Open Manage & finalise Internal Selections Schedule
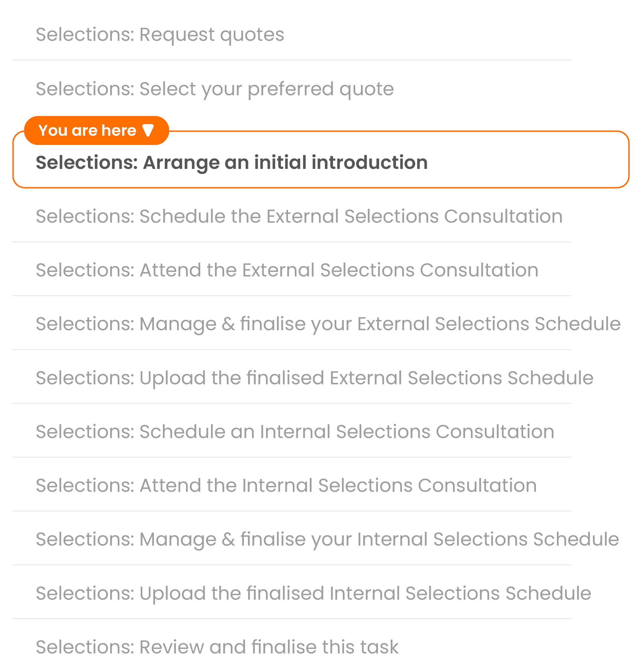This screenshot has height=670, width=644. click(327, 539)
